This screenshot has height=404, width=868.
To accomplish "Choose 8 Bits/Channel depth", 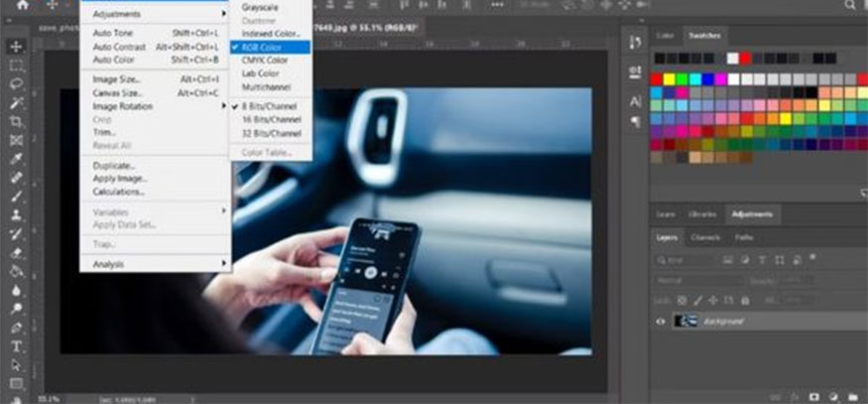I will (x=271, y=106).
